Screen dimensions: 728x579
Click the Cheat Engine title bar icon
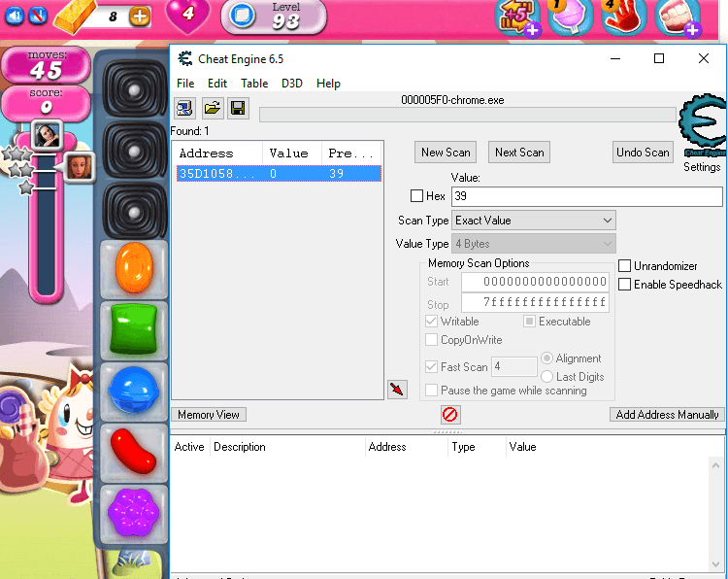(185, 58)
